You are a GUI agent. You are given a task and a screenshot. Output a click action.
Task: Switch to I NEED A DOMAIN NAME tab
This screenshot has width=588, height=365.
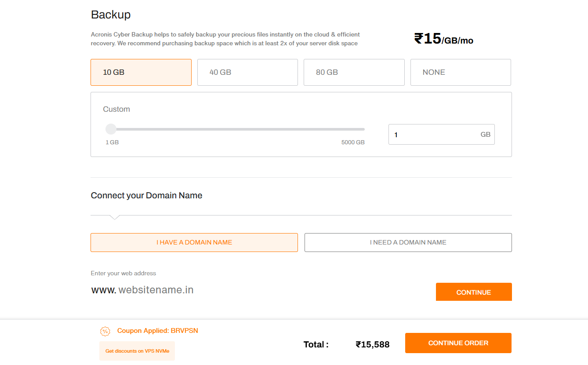[x=408, y=242]
